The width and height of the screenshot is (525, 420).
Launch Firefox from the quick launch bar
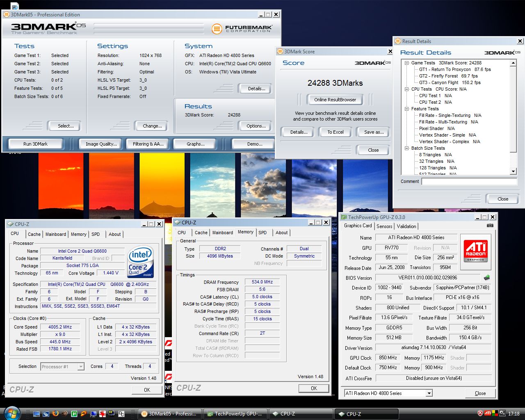[55, 413]
